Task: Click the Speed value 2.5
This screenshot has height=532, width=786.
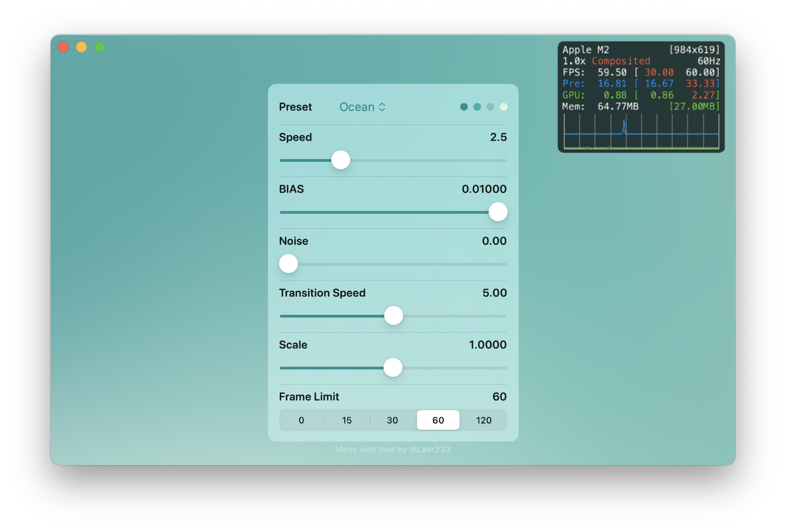Action: pos(498,137)
